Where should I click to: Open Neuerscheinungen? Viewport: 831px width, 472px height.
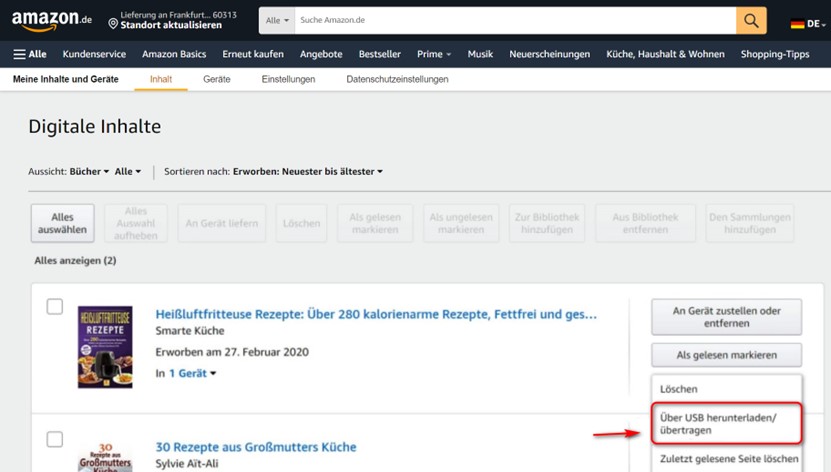click(x=550, y=54)
